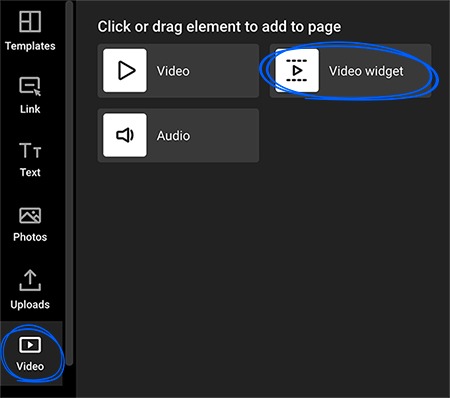Add the Video widget element
This screenshot has height=398, width=450.
point(350,71)
